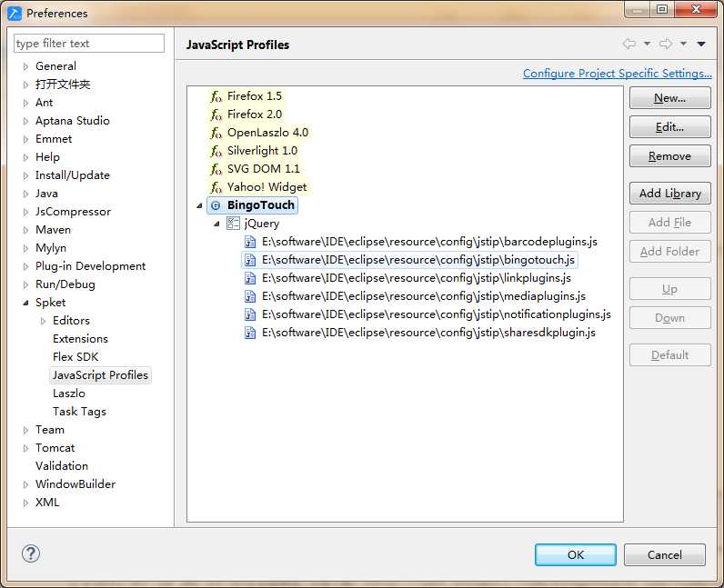Click the OpenLaszlo 4.0 profile icon
Image resolution: width=724 pixels, height=588 pixels.
tap(216, 133)
